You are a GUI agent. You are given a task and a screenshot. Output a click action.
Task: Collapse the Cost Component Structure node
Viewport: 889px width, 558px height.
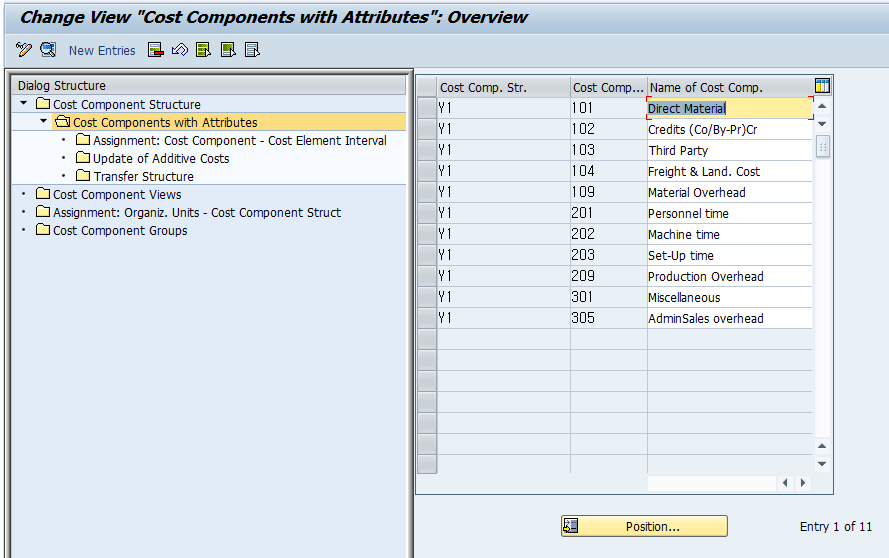pos(23,103)
